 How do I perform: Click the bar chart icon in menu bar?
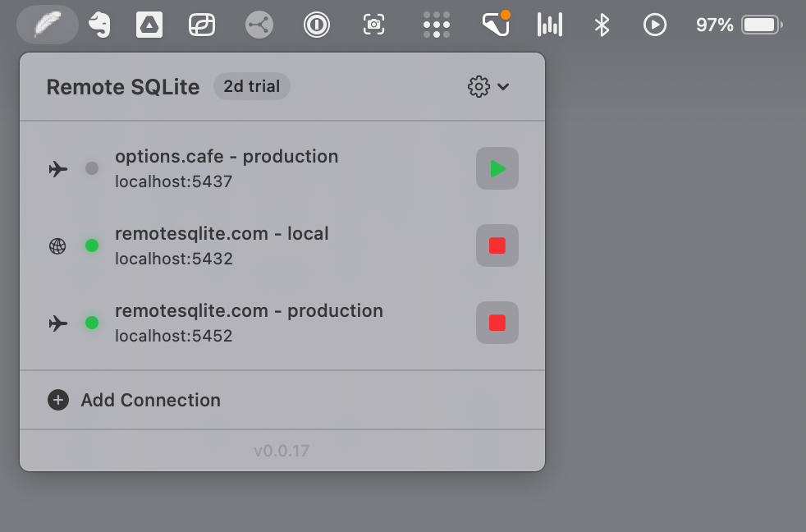[550, 25]
